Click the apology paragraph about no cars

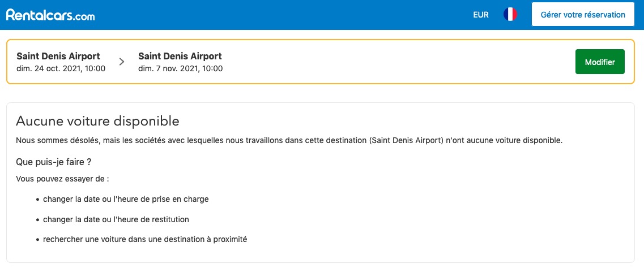[x=289, y=140]
